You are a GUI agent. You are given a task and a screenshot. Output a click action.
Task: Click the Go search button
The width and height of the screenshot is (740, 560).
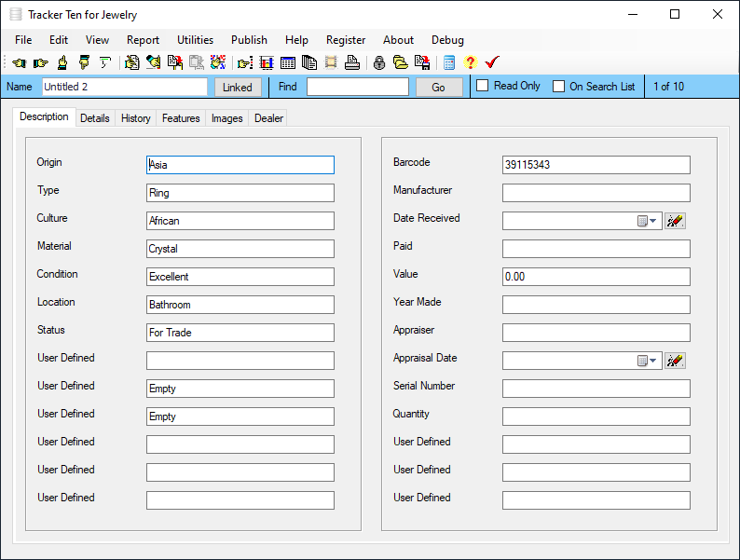click(x=438, y=88)
